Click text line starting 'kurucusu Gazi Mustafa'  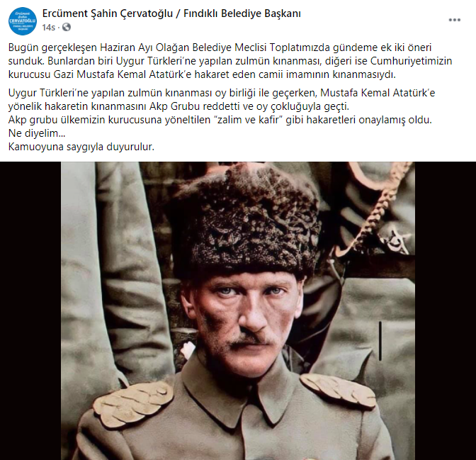(202, 74)
